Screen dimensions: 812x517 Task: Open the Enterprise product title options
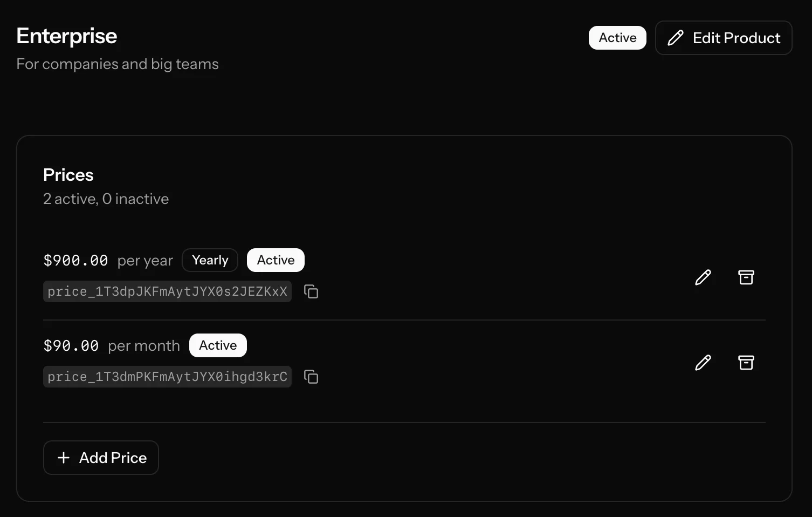pos(66,36)
